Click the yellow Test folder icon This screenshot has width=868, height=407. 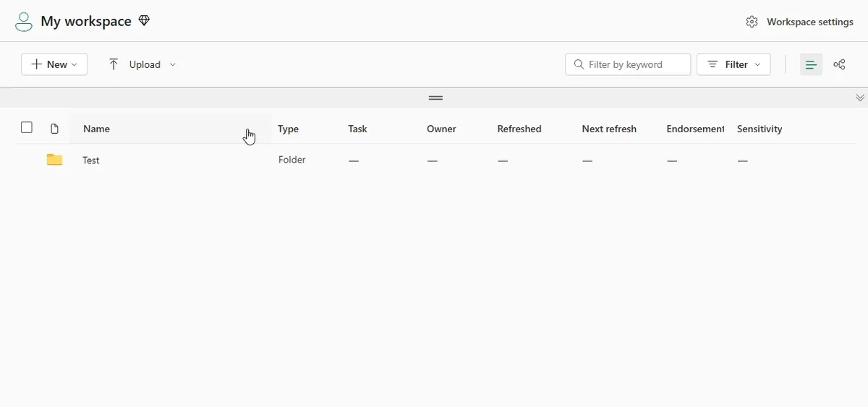click(x=54, y=160)
